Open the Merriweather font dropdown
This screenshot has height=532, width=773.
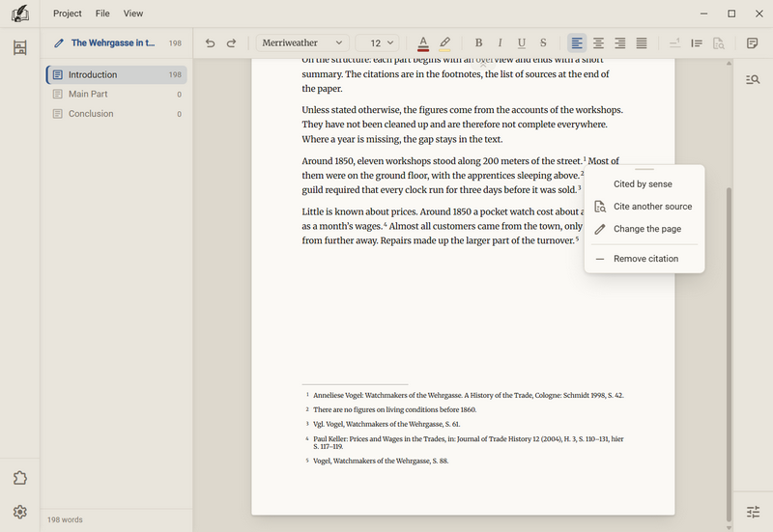(302, 42)
